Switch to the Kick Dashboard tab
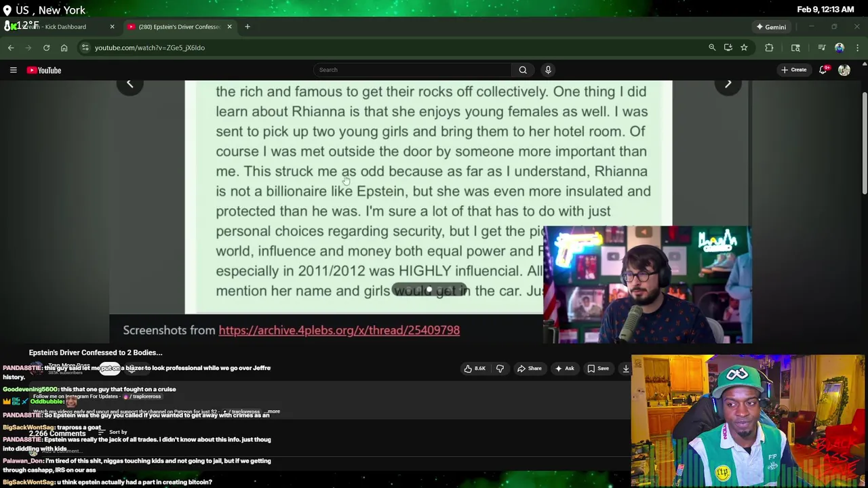The height and width of the screenshot is (488, 868). (x=61, y=26)
